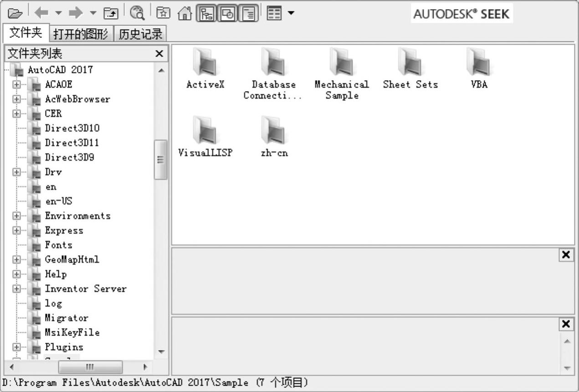Select the en-US folder in tree
The width and height of the screenshot is (579, 392).
pyautogui.click(x=59, y=201)
